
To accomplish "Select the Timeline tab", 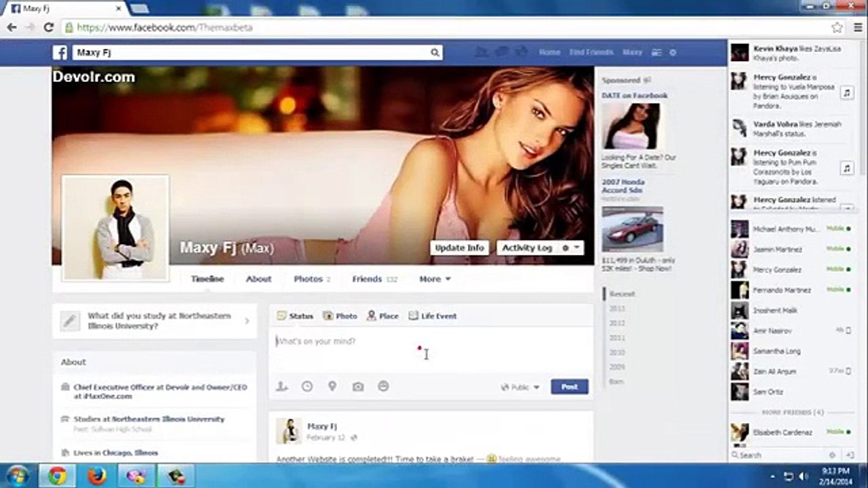I will pyautogui.click(x=207, y=279).
